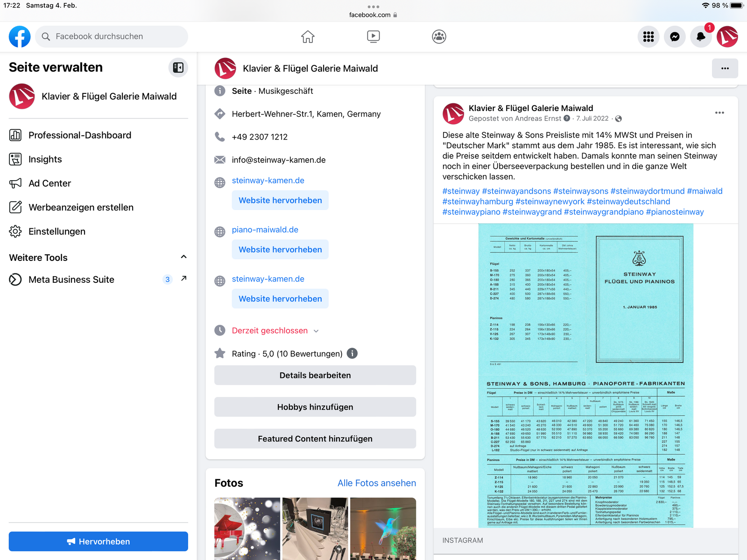Open the table setting photo thumbnail

pos(315,528)
